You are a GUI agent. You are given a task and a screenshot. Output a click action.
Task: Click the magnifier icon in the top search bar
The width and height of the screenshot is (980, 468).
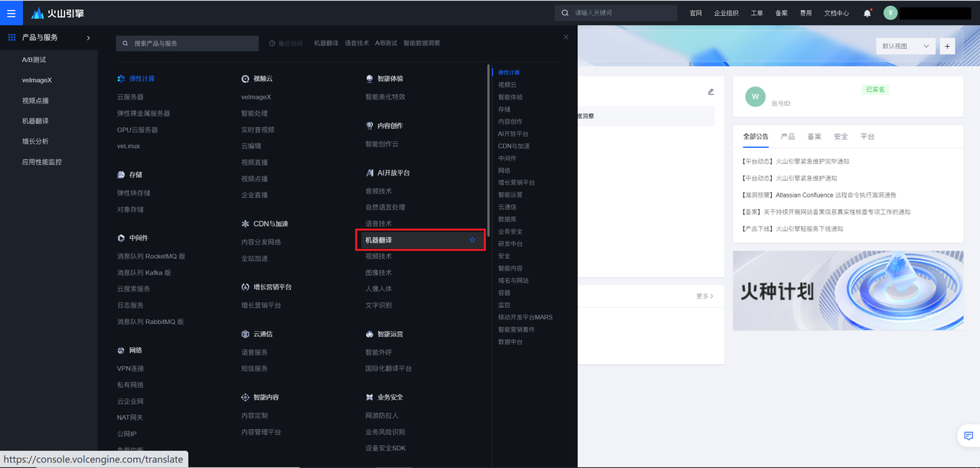[x=565, y=13]
